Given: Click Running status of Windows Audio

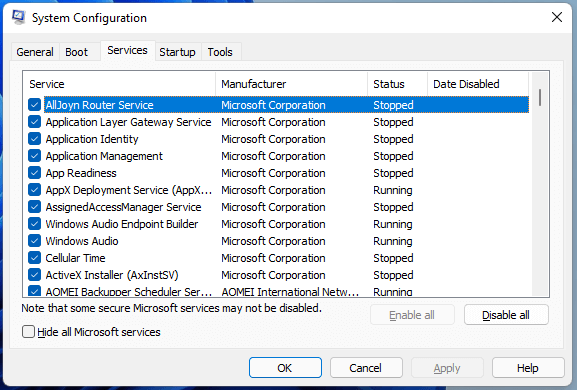Looking at the screenshot, I should (x=393, y=241).
